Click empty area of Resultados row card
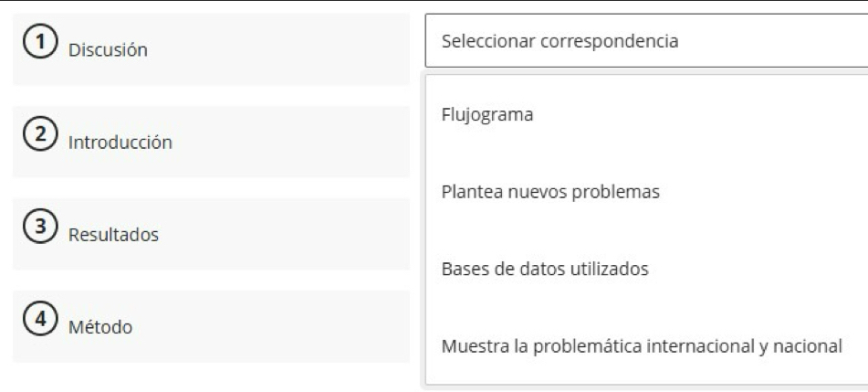Image resolution: width=868 pixels, height=392 pixels. click(x=292, y=234)
